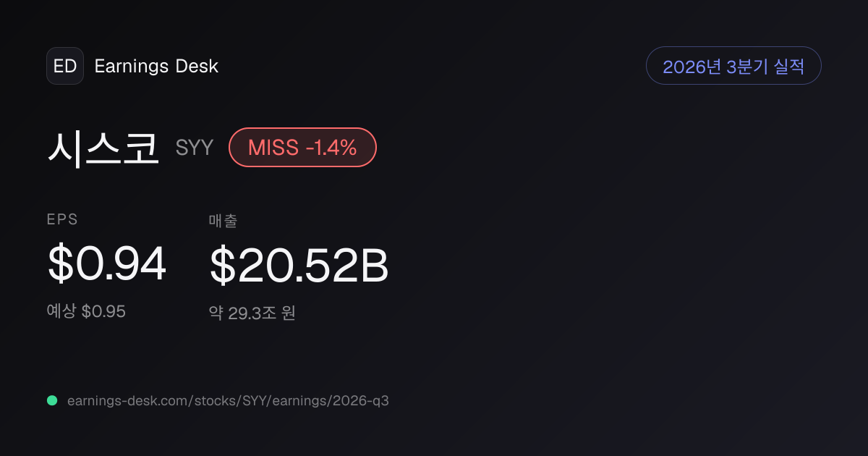Select the $0.94 EPS value

tap(107, 265)
